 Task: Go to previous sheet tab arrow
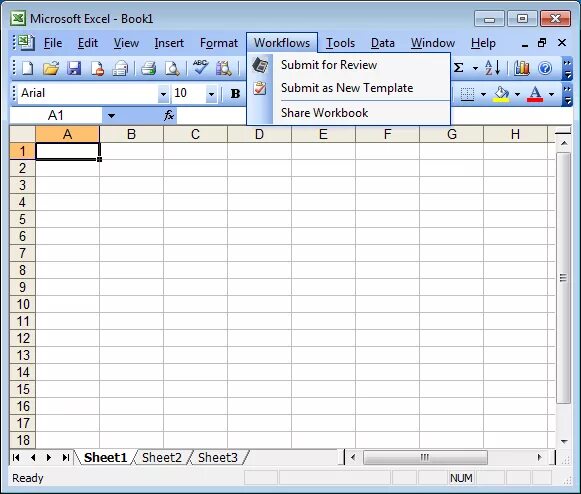33,458
